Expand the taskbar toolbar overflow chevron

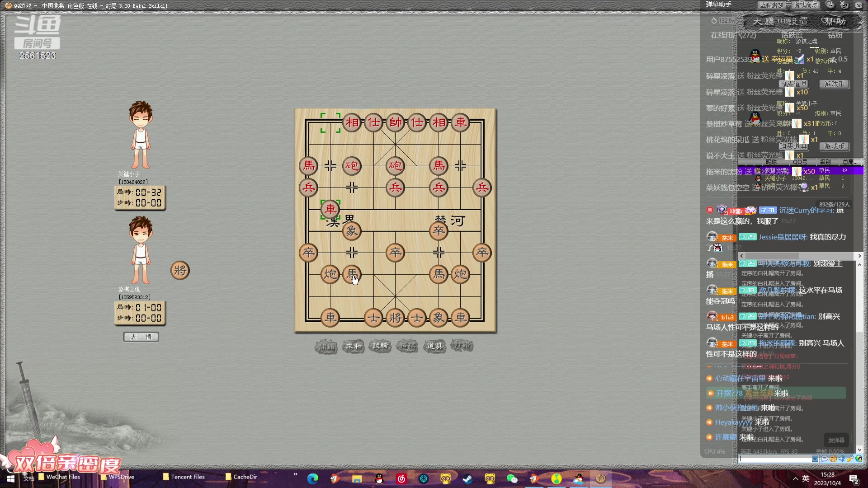coord(296,474)
